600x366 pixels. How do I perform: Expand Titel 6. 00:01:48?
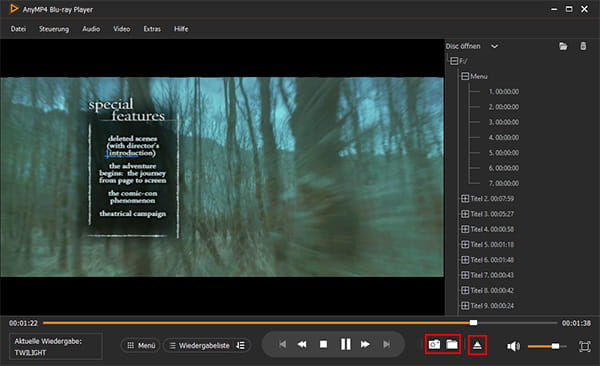[x=465, y=260]
